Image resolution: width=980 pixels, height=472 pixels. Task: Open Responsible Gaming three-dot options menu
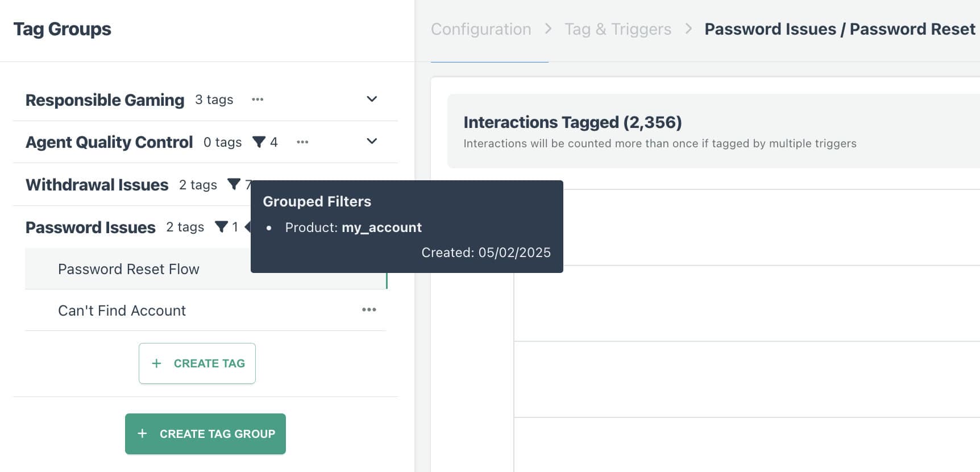click(x=258, y=100)
